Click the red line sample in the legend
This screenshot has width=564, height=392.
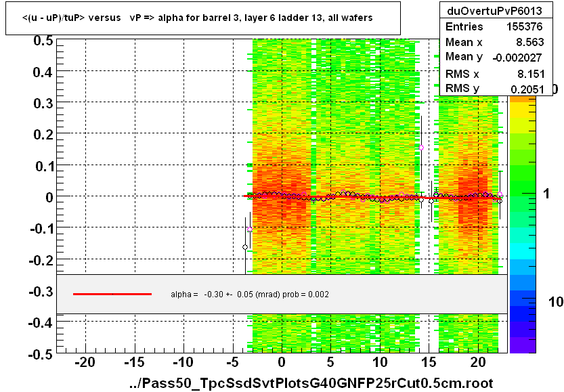[112, 295]
